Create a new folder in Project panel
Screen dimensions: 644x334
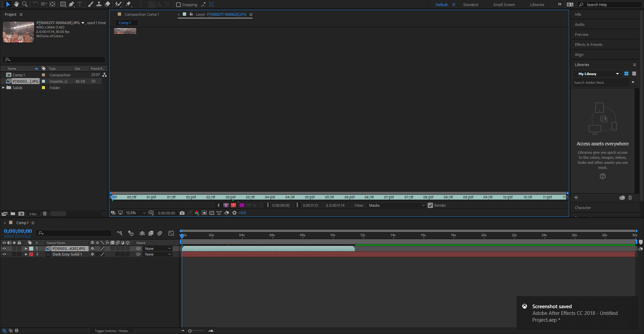pyautogui.click(x=13, y=214)
